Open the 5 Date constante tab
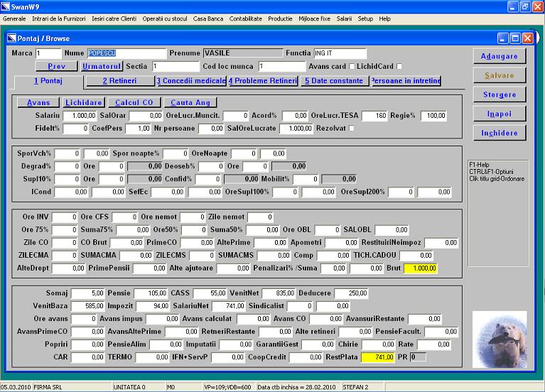 [x=335, y=81]
